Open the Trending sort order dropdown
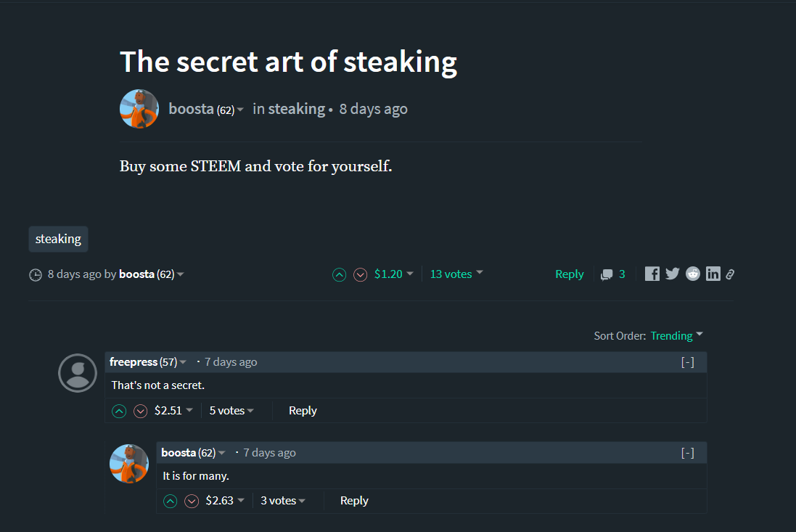This screenshot has height=532, width=796. (677, 335)
